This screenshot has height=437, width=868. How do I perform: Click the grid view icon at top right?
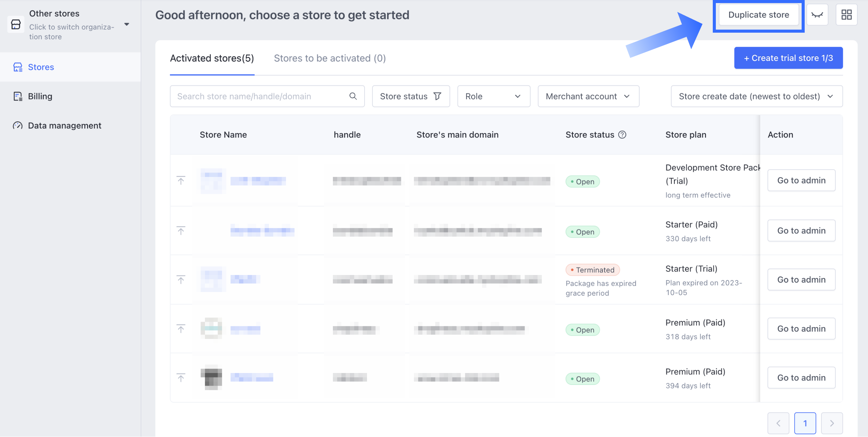click(x=846, y=15)
